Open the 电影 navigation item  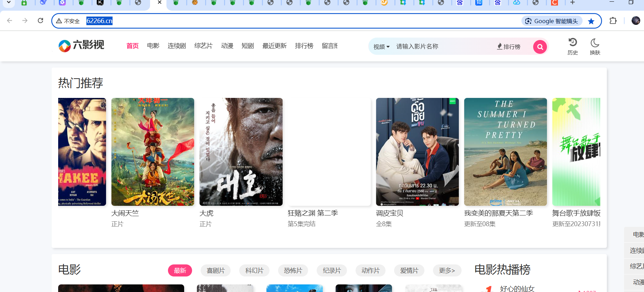pos(153,46)
